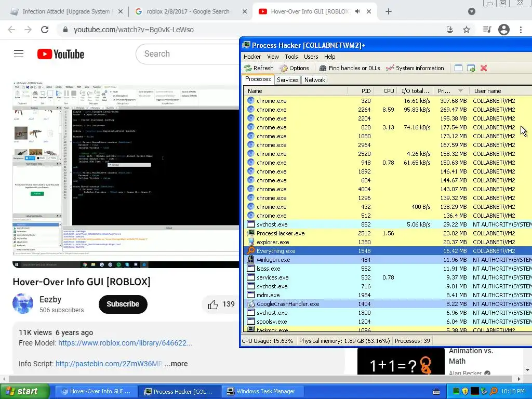Select the GoogleCrashHandler.exe process icon
Screen dimensions: 532x399
(251, 303)
